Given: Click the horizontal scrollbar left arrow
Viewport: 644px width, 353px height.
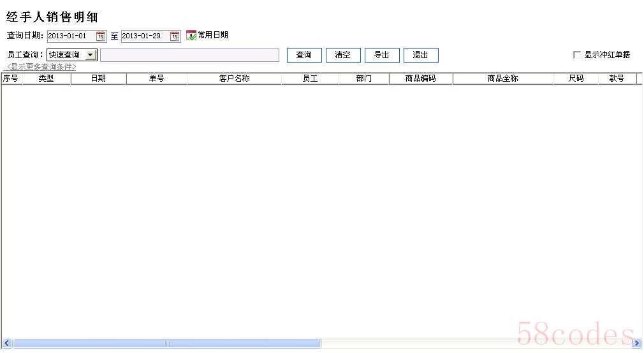Looking at the screenshot, I should (7, 343).
